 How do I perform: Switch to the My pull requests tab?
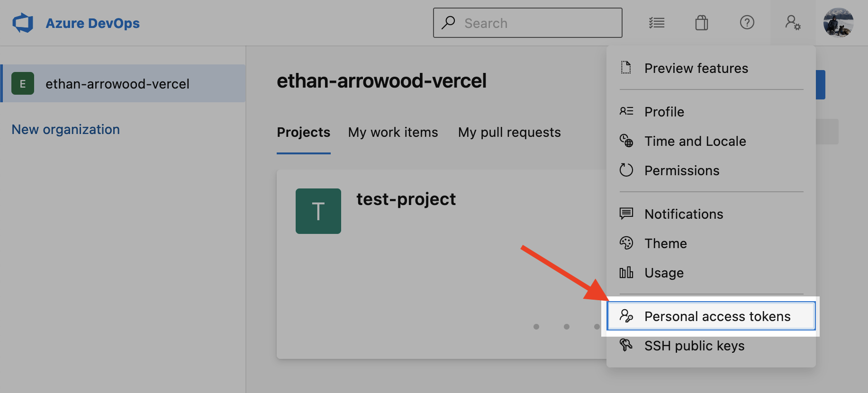tap(509, 132)
